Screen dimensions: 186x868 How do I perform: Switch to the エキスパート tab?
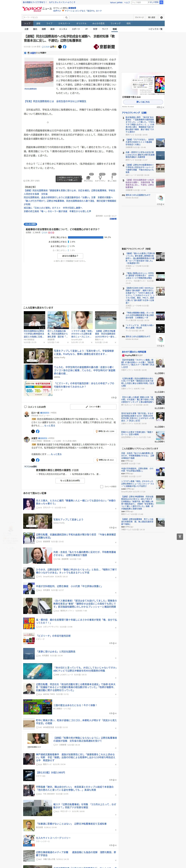point(64,24)
